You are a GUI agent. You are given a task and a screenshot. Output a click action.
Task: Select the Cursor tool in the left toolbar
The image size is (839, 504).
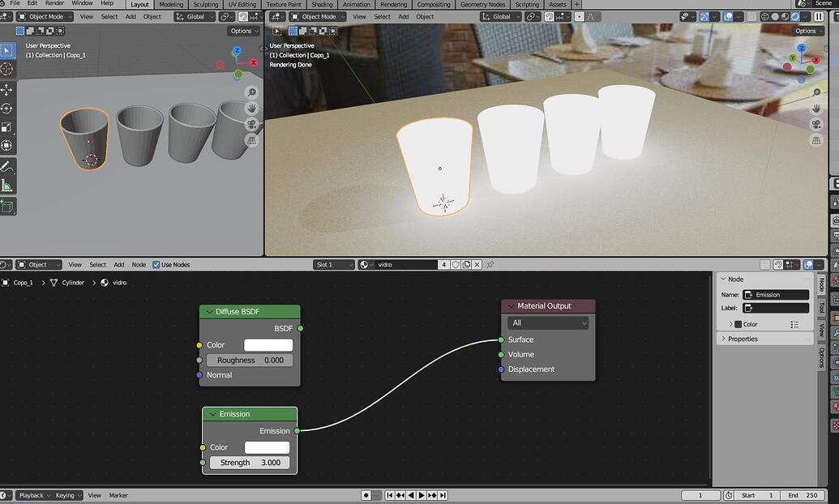coord(7,69)
